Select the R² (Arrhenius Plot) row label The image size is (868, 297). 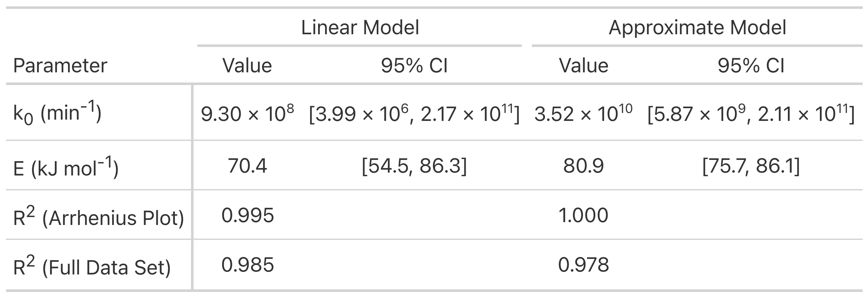tap(99, 217)
